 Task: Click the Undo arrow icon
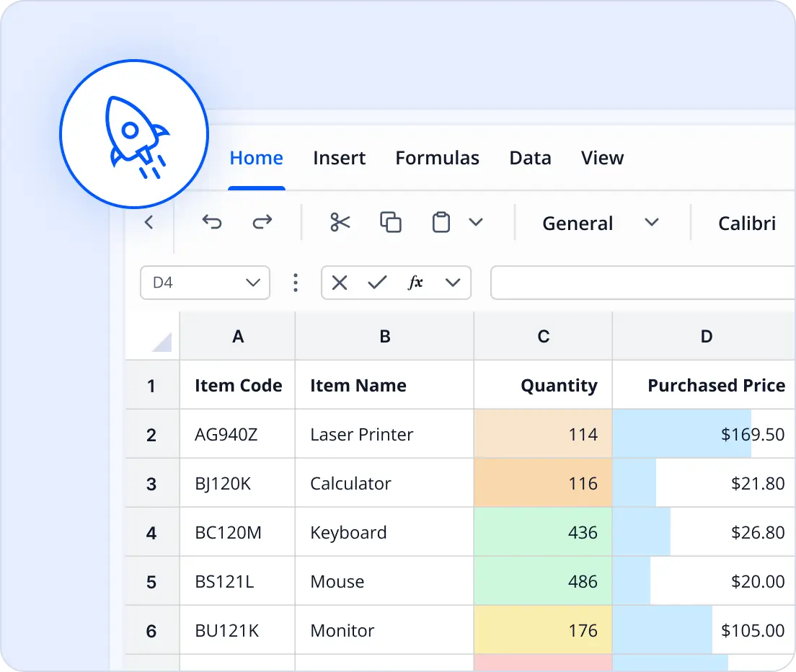[212, 222]
